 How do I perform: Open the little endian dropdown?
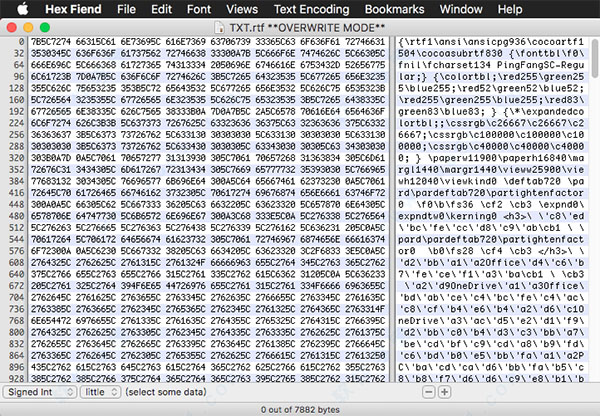pyautogui.click(x=100, y=392)
